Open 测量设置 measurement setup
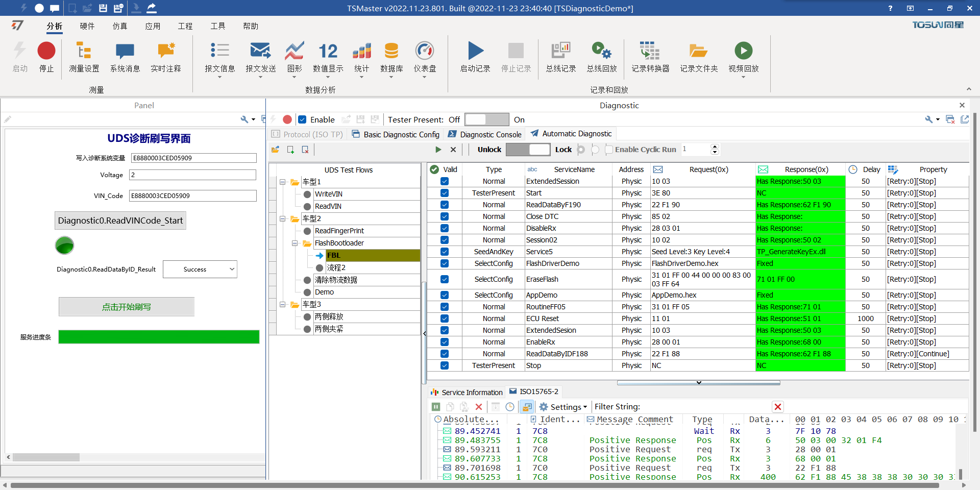The width and height of the screenshot is (980, 490). 84,51
